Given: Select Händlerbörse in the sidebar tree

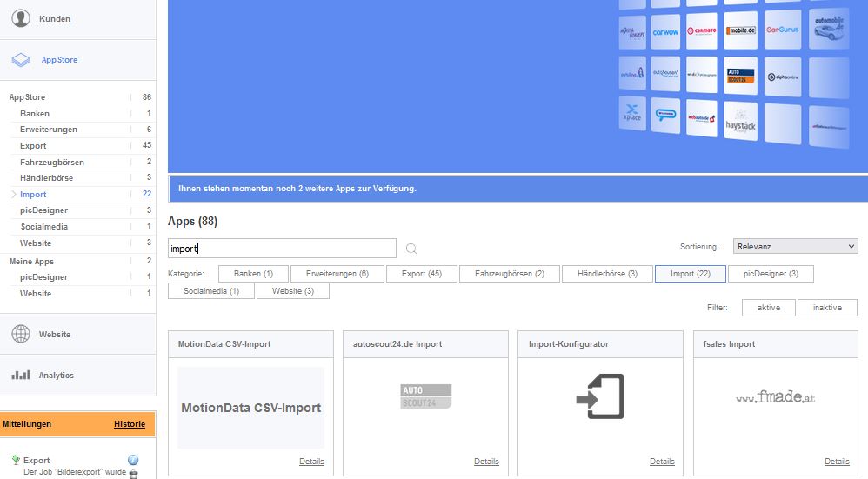Looking at the screenshot, I should (46, 178).
